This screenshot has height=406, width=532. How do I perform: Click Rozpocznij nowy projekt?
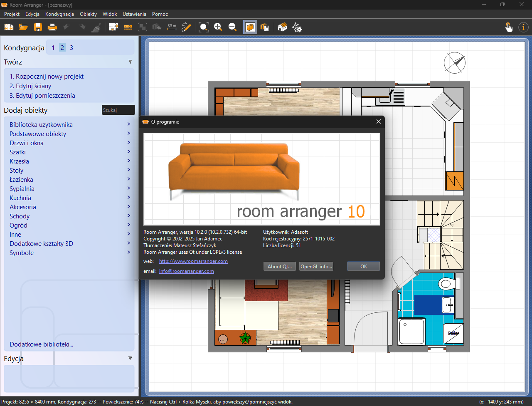(47, 77)
